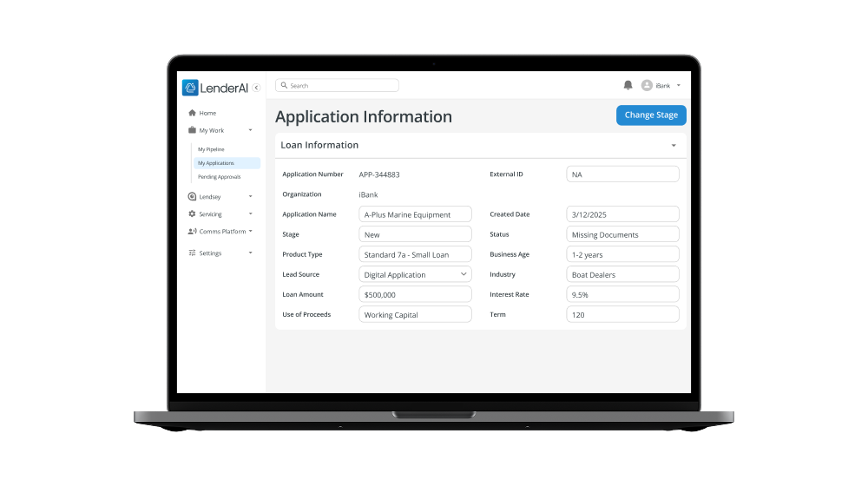The image size is (868, 486).
Task: Open the notifications bell
Action: [x=628, y=85]
